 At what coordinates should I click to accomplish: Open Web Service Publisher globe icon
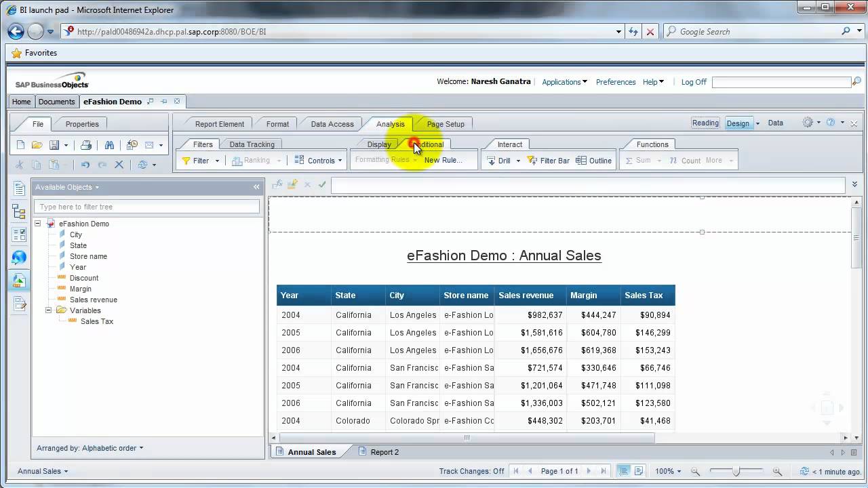19,258
